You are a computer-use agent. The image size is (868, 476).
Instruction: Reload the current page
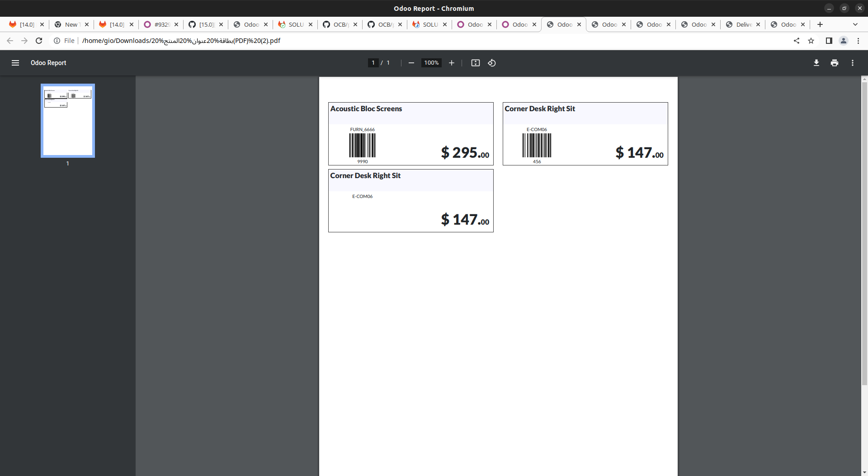(x=39, y=41)
